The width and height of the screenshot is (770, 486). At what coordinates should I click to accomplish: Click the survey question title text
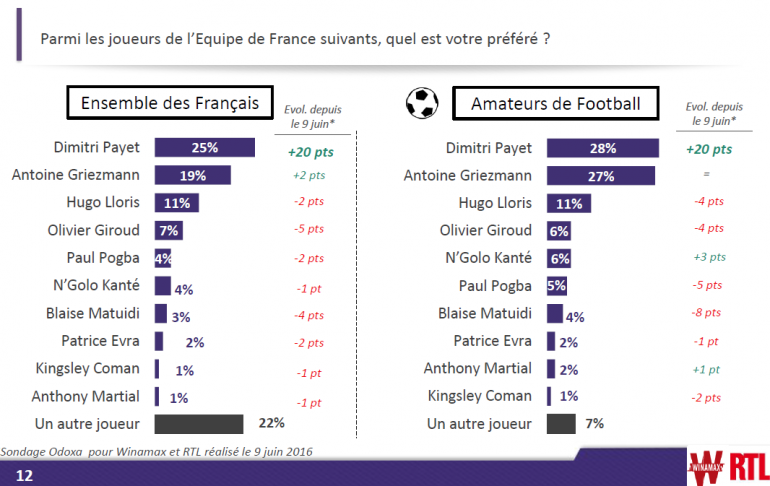point(294,41)
